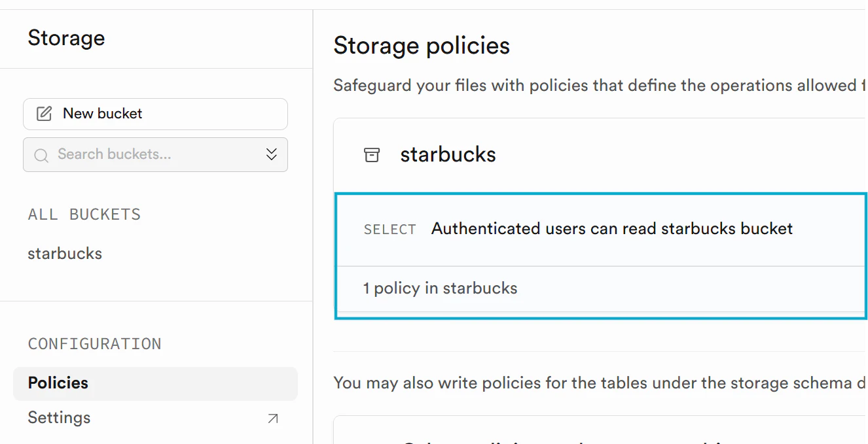The height and width of the screenshot is (444, 868).
Task: Click the external arrow icon beside Settings
Action: (273, 418)
